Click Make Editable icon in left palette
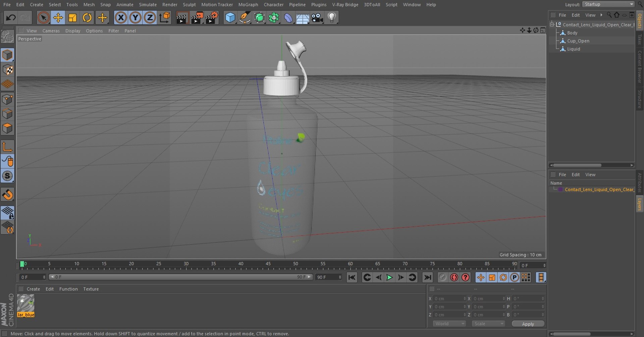 point(7,36)
